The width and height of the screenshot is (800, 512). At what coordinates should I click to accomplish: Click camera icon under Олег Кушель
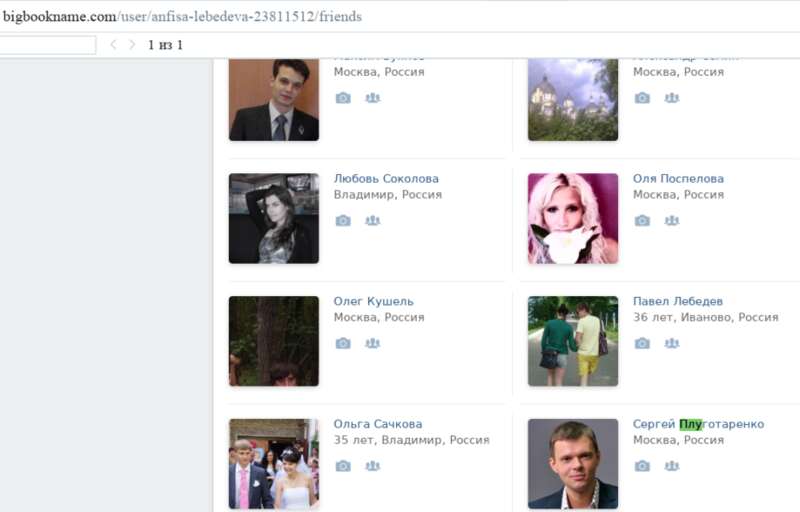tap(343, 343)
